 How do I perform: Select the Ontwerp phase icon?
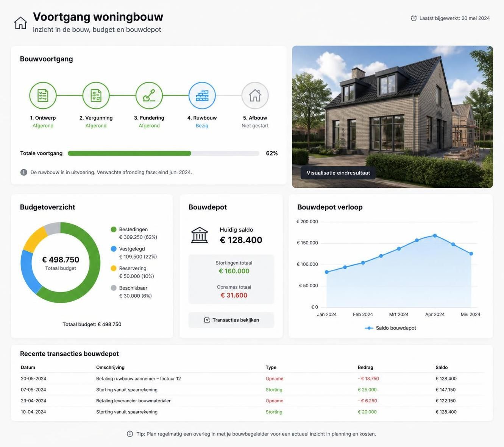pyautogui.click(x=43, y=95)
